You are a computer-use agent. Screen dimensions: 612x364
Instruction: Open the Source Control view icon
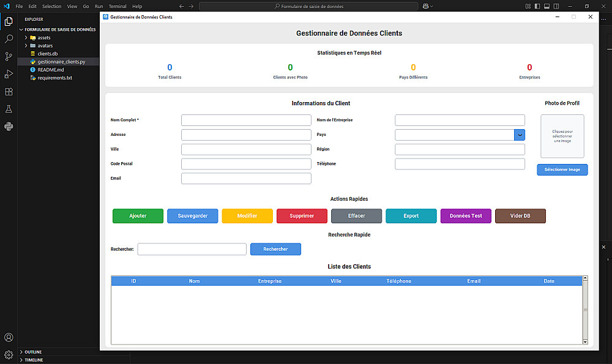(x=9, y=56)
